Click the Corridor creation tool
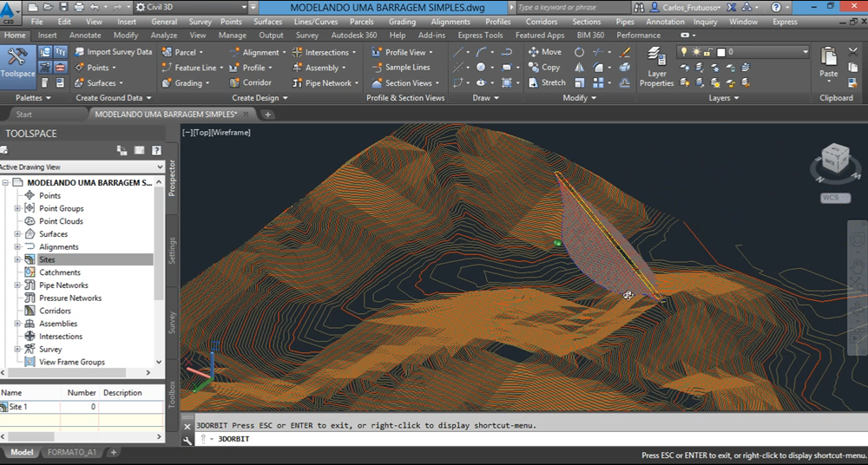This screenshot has width=868, height=465. pos(250,82)
